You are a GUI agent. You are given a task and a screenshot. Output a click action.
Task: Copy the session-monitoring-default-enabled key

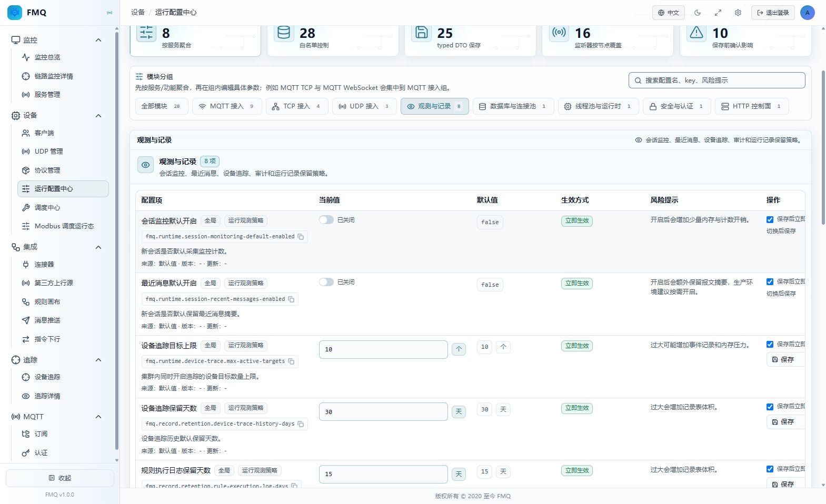coord(301,237)
